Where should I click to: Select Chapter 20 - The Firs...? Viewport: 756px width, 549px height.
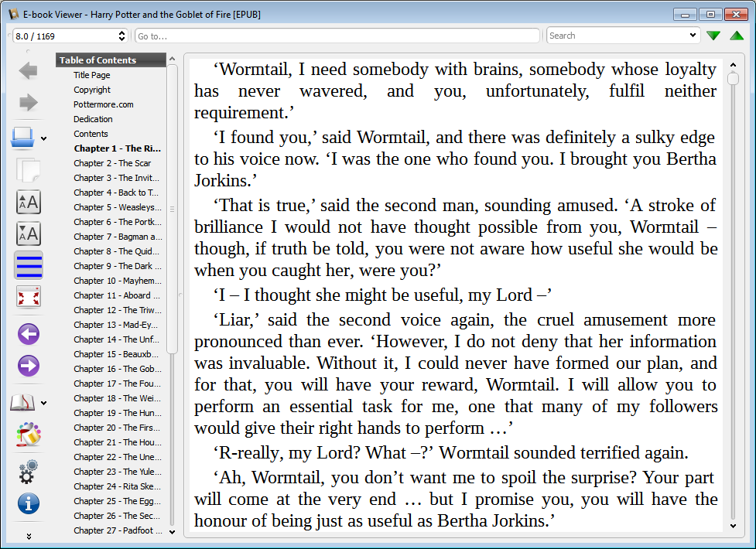pos(117,428)
